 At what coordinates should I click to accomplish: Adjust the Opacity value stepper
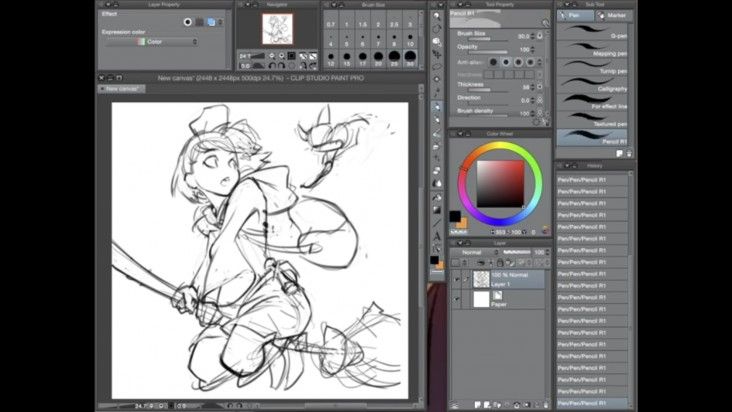click(x=533, y=49)
